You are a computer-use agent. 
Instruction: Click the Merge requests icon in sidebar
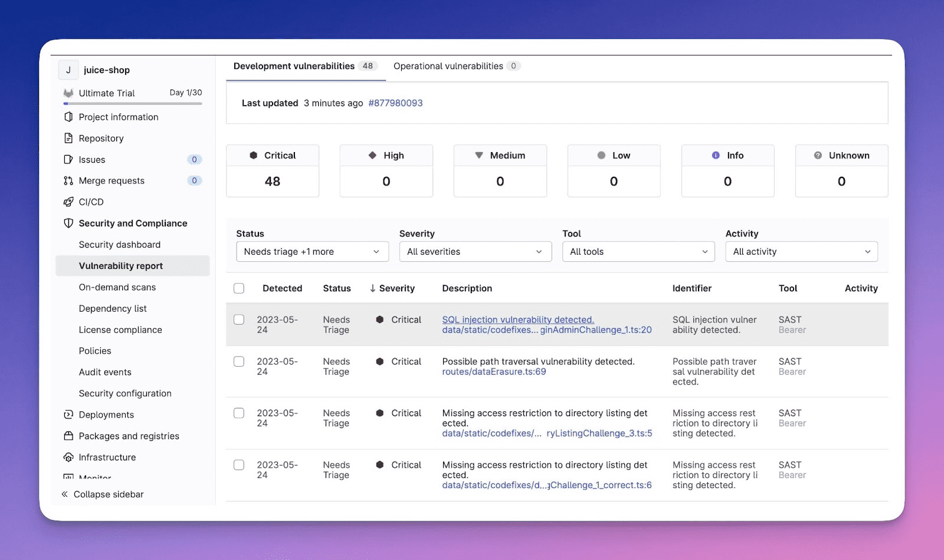coord(68,180)
